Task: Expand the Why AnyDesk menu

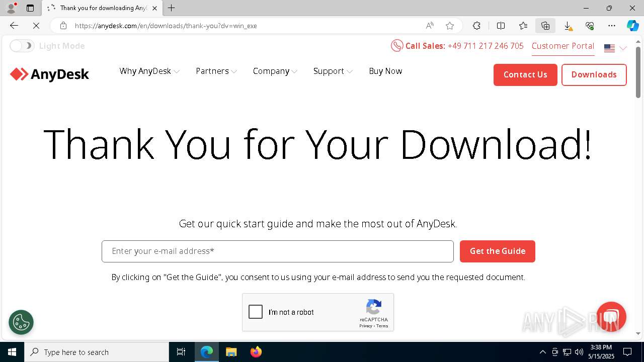Action: click(149, 71)
